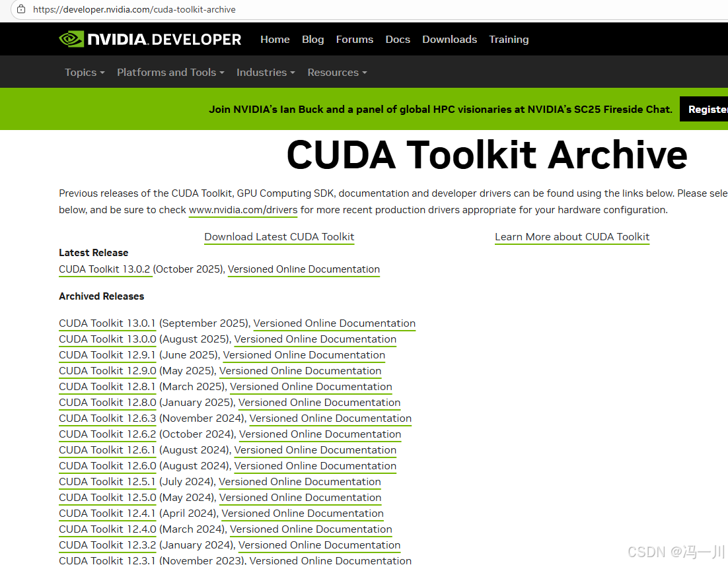Open Download Latest CUDA Toolkit link
This screenshot has width=728, height=565.
[279, 236]
